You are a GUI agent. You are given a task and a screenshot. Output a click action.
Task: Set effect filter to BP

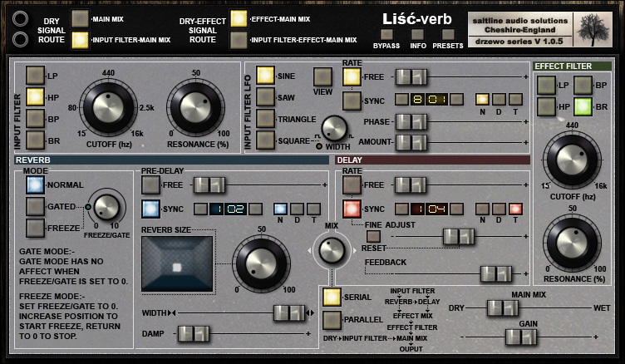[583, 85]
